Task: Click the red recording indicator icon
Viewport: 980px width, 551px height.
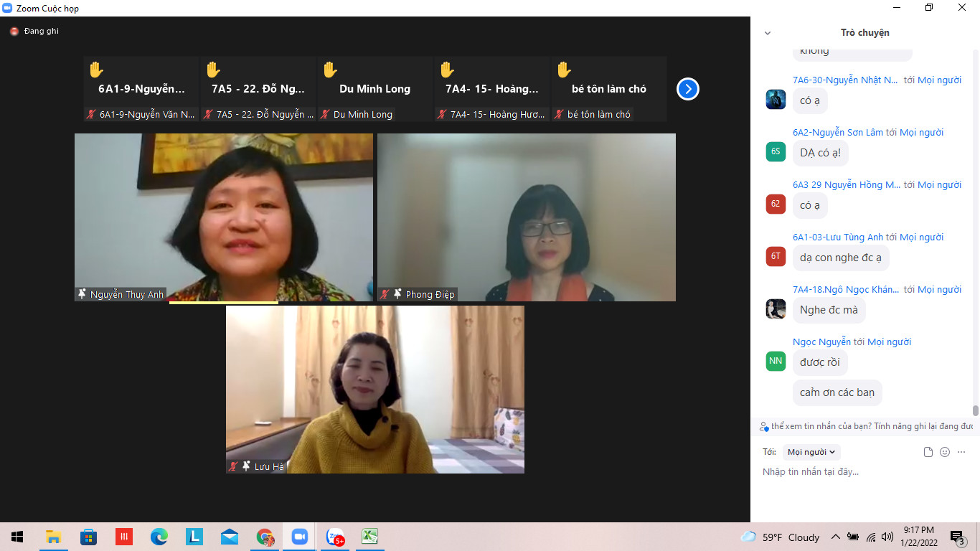Action: [14, 32]
